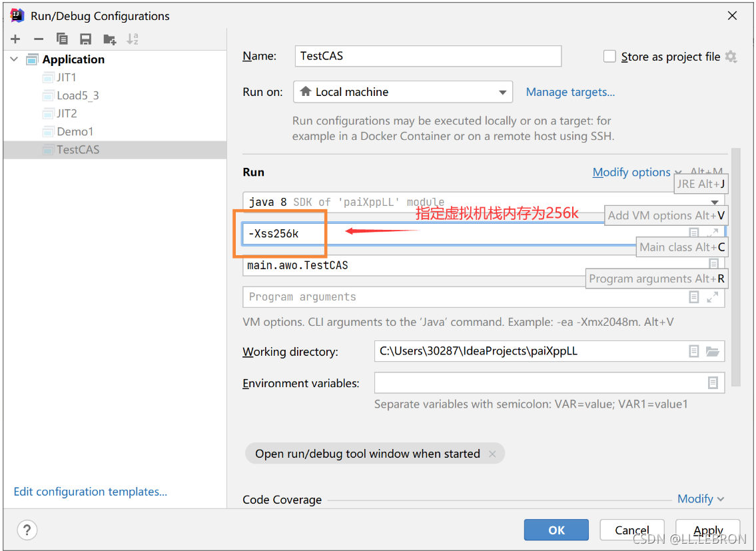Create new folder for configurations
Screen dimensions: 756x551
coord(109,39)
